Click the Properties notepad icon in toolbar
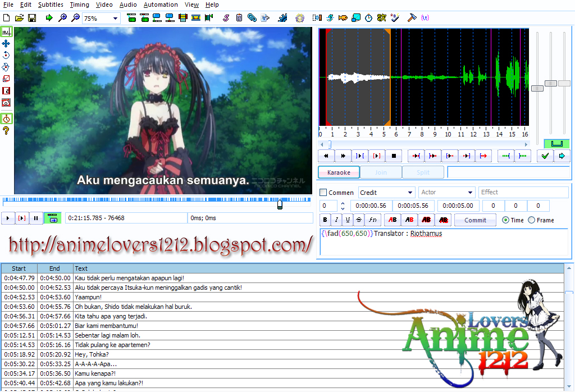This screenshot has width=575, height=392. pyautogui.click(x=239, y=17)
